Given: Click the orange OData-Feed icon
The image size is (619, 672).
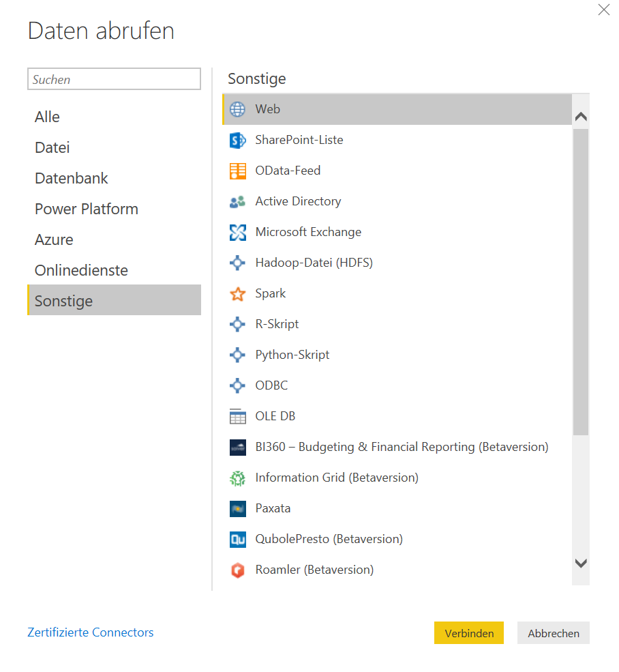Looking at the screenshot, I should pos(237,171).
